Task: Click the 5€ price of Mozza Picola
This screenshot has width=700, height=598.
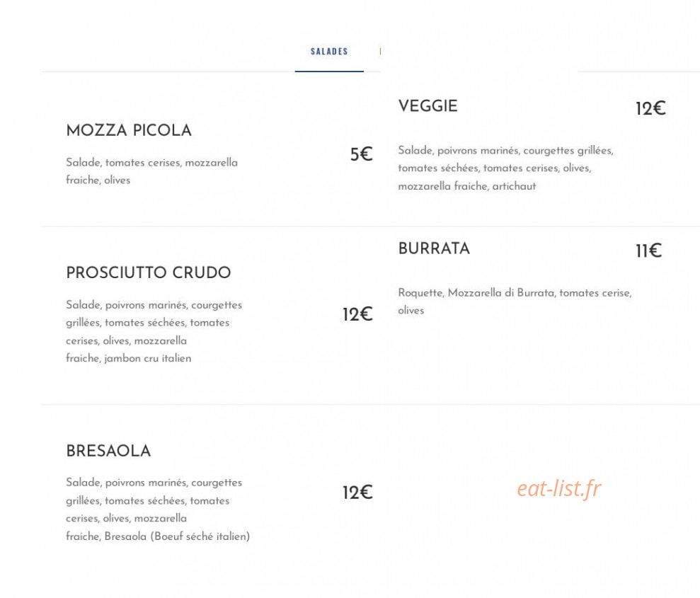Action: [x=361, y=154]
